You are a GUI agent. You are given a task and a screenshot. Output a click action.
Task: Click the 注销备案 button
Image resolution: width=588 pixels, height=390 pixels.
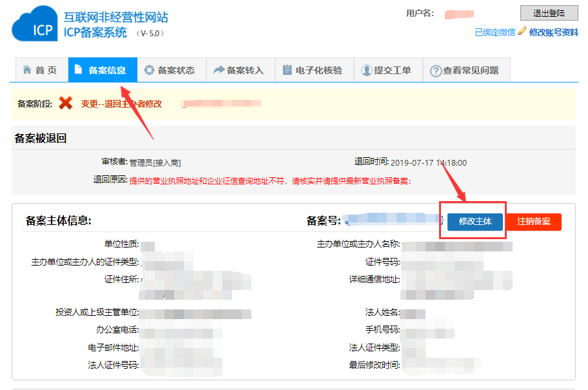(534, 222)
